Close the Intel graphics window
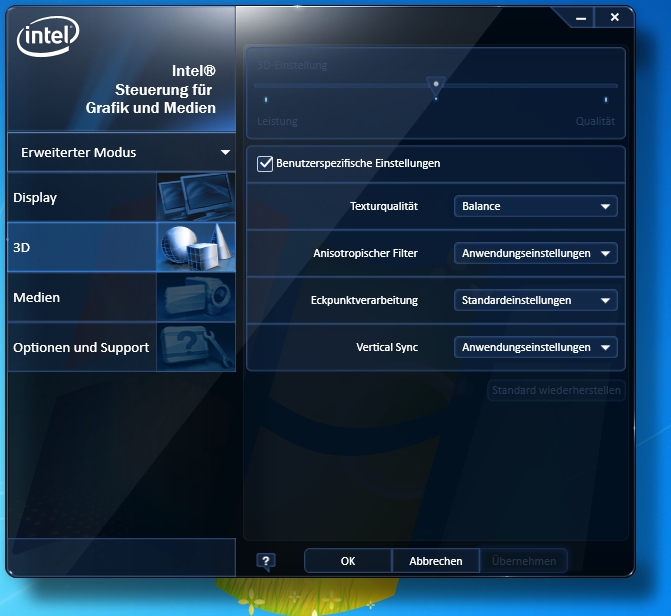 coord(615,17)
